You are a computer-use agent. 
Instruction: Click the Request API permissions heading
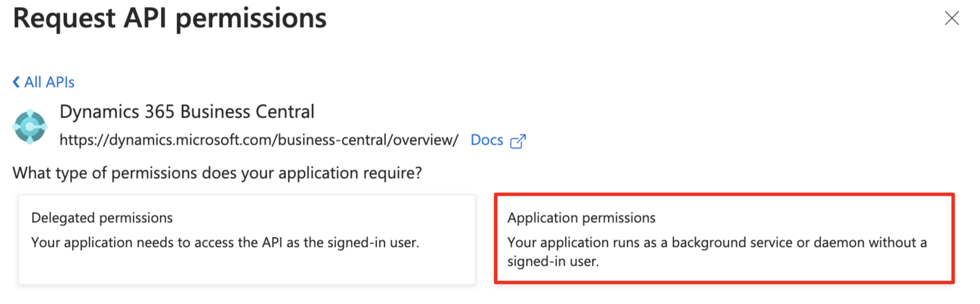coord(170,19)
